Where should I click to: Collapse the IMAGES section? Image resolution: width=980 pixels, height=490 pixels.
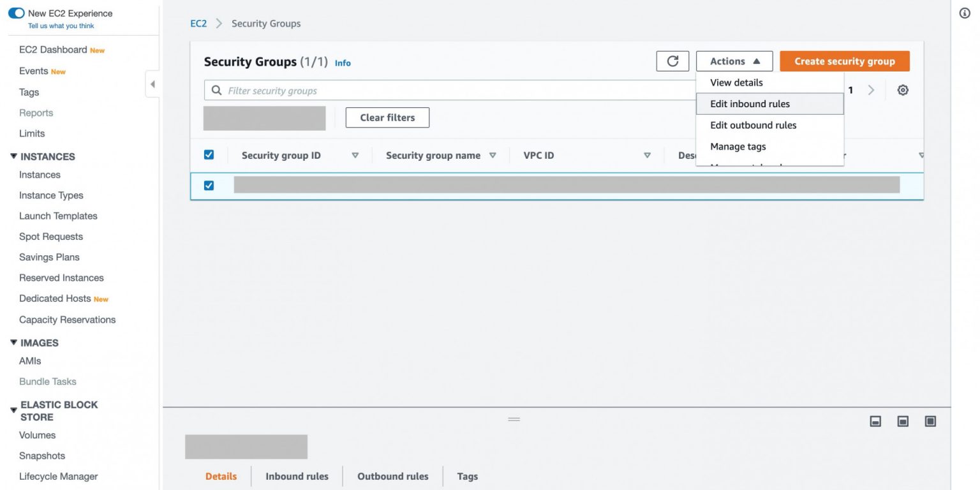point(13,343)
